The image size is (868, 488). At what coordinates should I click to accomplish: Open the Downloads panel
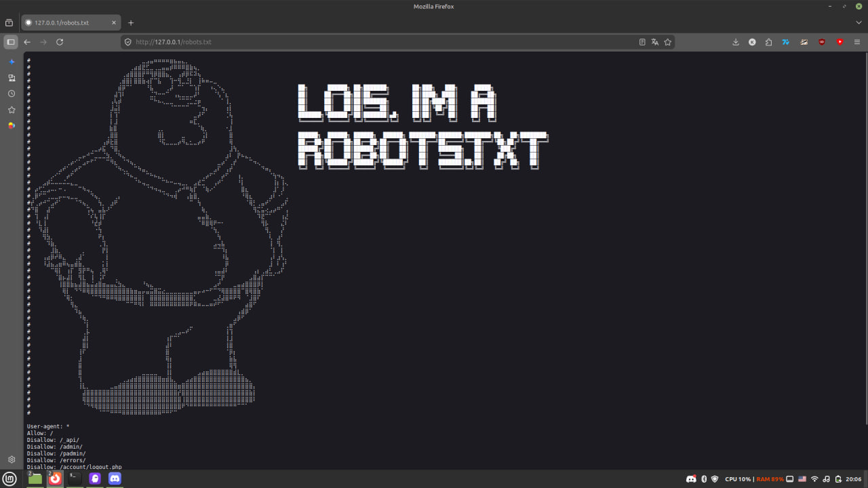(x=736, y=42)
